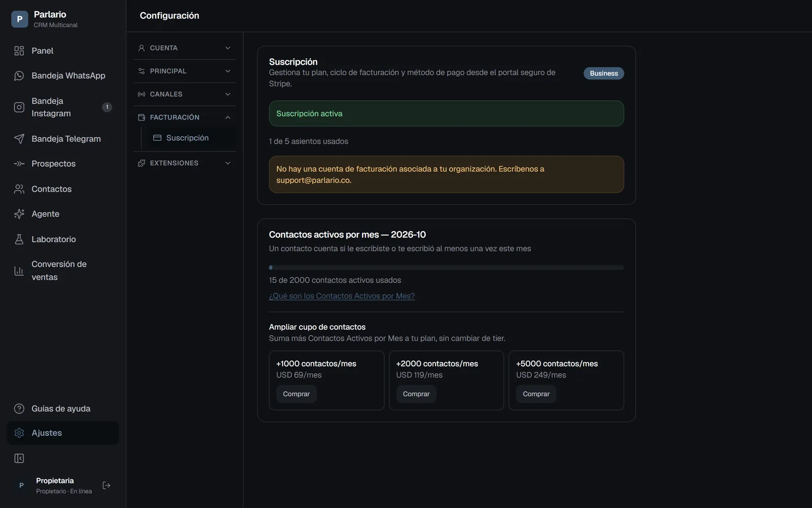Viewport: 812px width, 508px height.
Task: Expand the EXTENSIONES section
Action: (185, 163)
